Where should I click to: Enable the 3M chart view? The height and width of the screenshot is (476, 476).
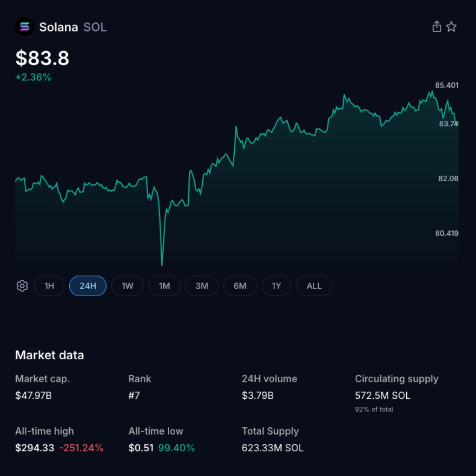[202, 286]
